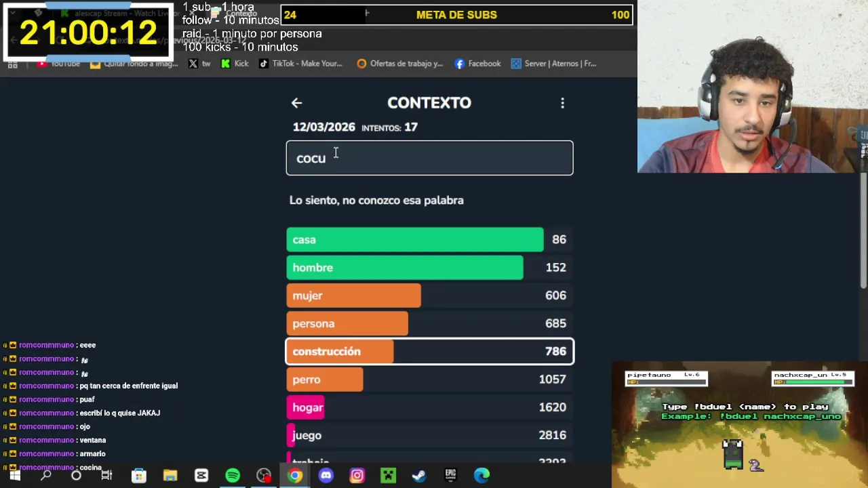Open Steam from the taskbar

click(x=419, y=476)
